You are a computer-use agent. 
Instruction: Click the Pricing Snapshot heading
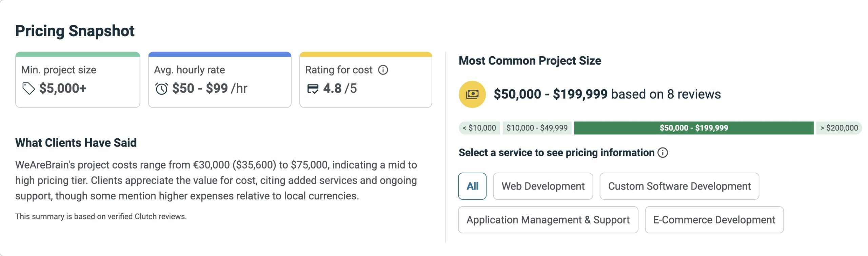coord(75,31)
